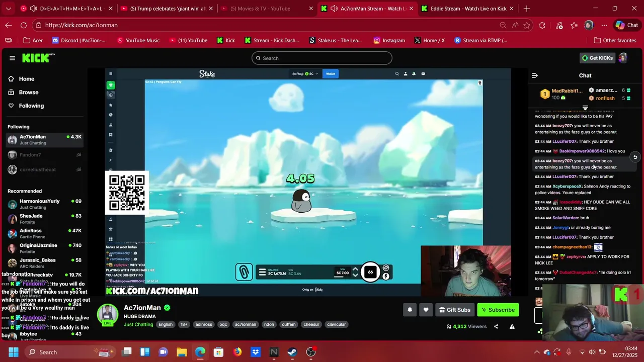The width and height of the screenshot is (644, 362).
Task: Open the Kick hamburger sidebar menu
Action: (12, 58)
